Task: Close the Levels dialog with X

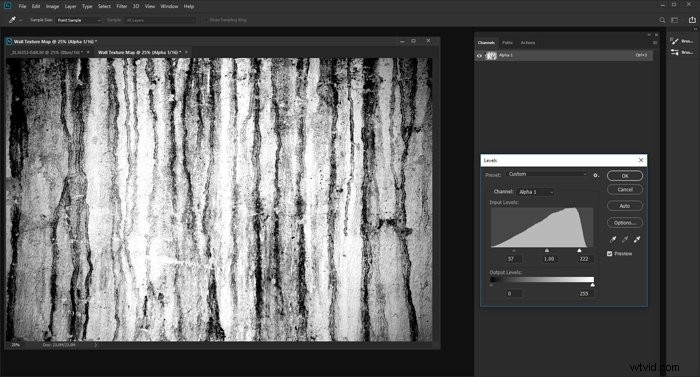Action: (x=641, y=160)
